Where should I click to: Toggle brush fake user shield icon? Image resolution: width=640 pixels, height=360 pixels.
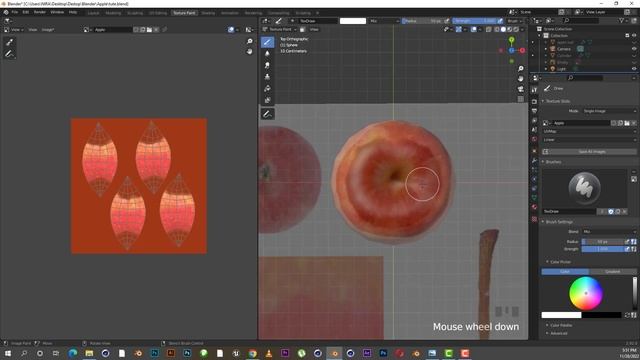click(x=611, y=211)
